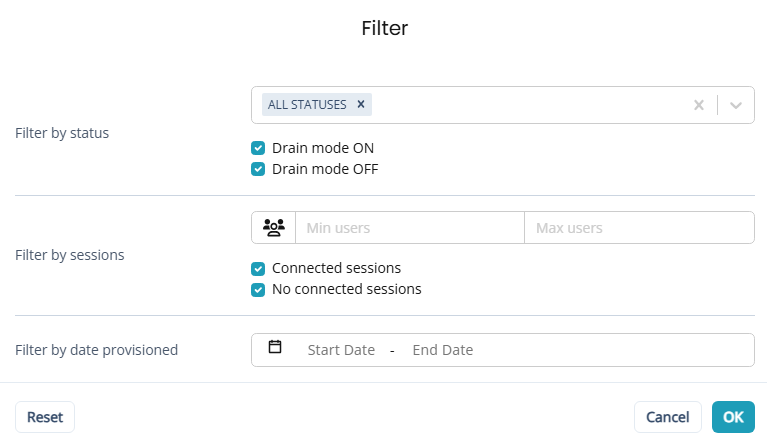Image resolution: width=767 pixels, height=448 pixels.
Task: Toggle the Connected sessions checkbox
Action: point(258,268)
